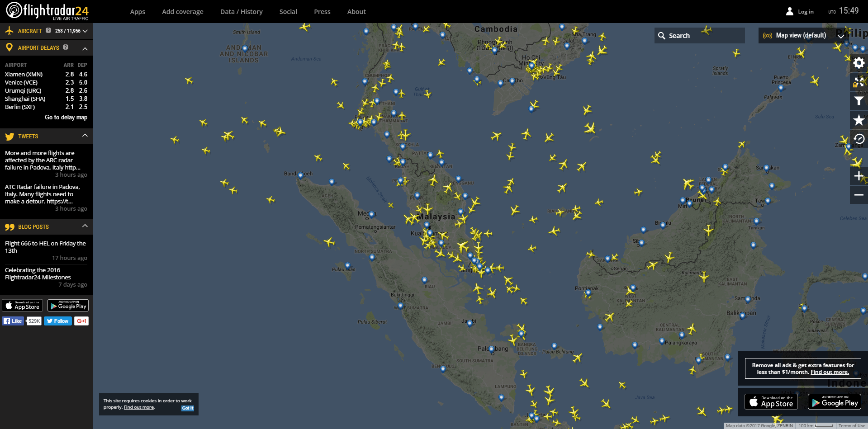Click the Terms of Use link
Screen dimensions: 868x429
pyautogui.click(x=852, y=426)
